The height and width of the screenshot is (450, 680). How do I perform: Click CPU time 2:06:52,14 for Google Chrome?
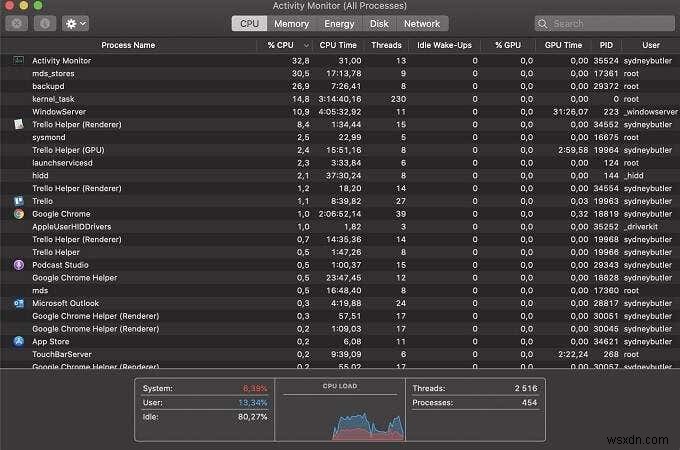[340, 214]
